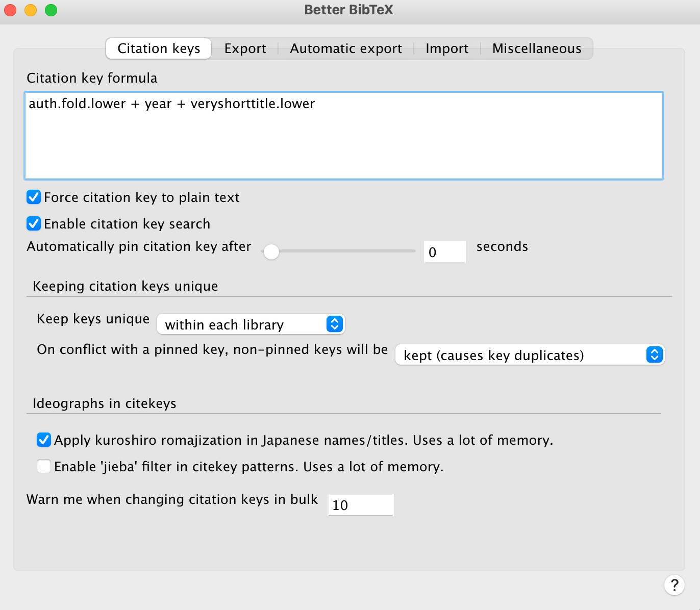Enable the 'jieba' filter checkbox

pyautogui.click(x=44, y=466)
